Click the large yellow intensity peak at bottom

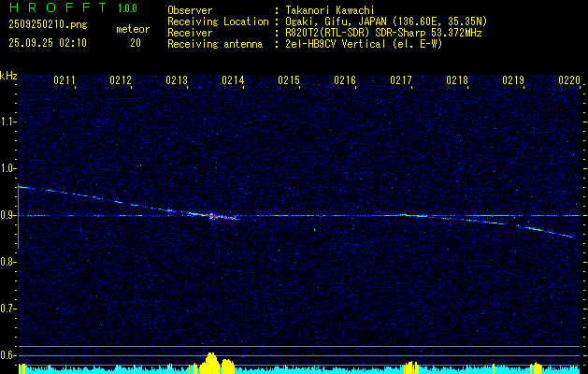[x=212, y=363]
